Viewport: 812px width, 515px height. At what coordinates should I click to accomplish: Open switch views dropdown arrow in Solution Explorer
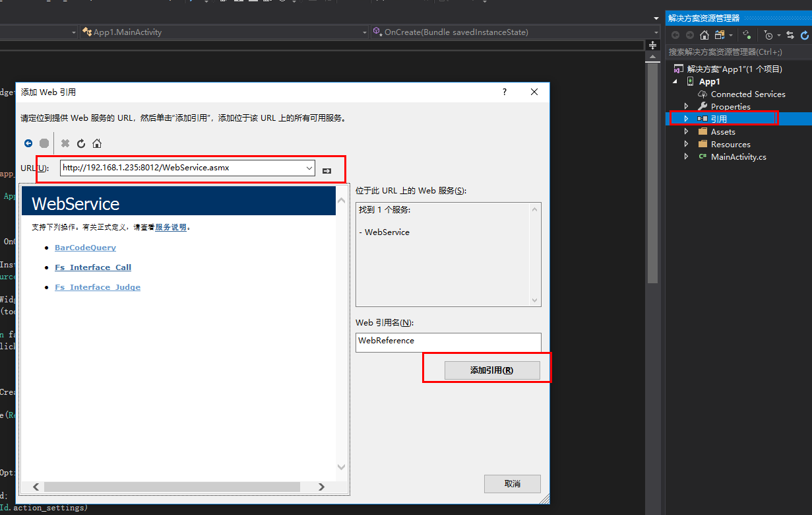[x=731, y=36]
